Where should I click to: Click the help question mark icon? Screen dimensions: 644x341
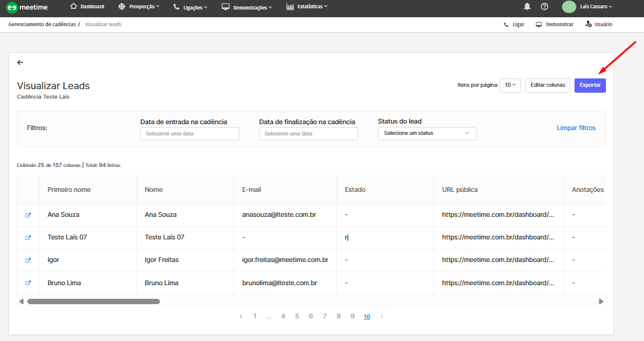(x=544, y=7)
